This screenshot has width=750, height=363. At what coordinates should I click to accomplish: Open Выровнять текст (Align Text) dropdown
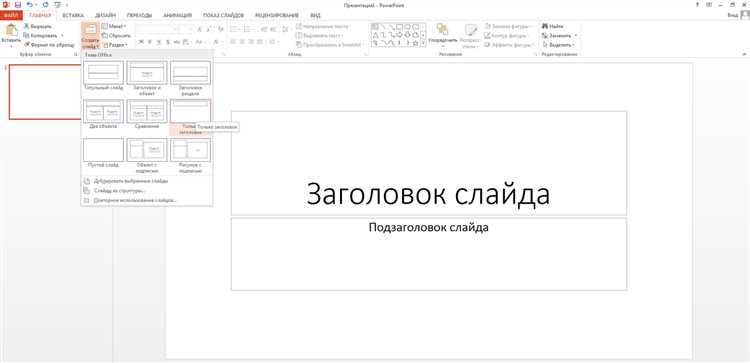pyautogui.click(x=320, y=35)
